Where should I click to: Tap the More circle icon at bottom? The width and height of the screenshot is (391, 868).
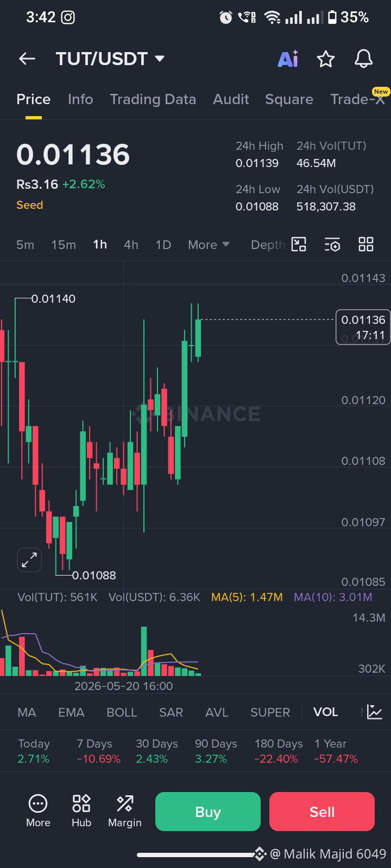(x=38, y=812)
